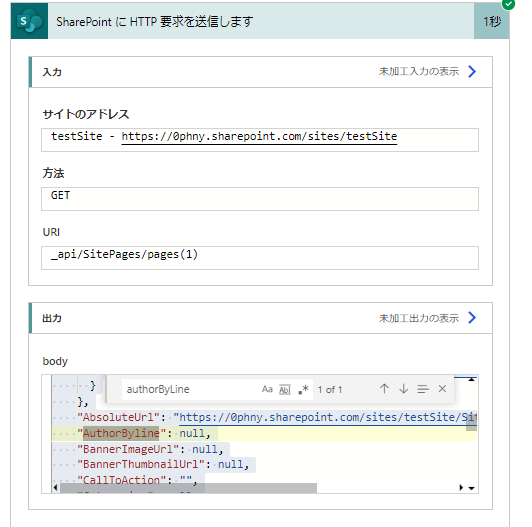Open the testSite SharePoint URL link
This screenshot has height=527, width=532.
[x=259, y=136]
